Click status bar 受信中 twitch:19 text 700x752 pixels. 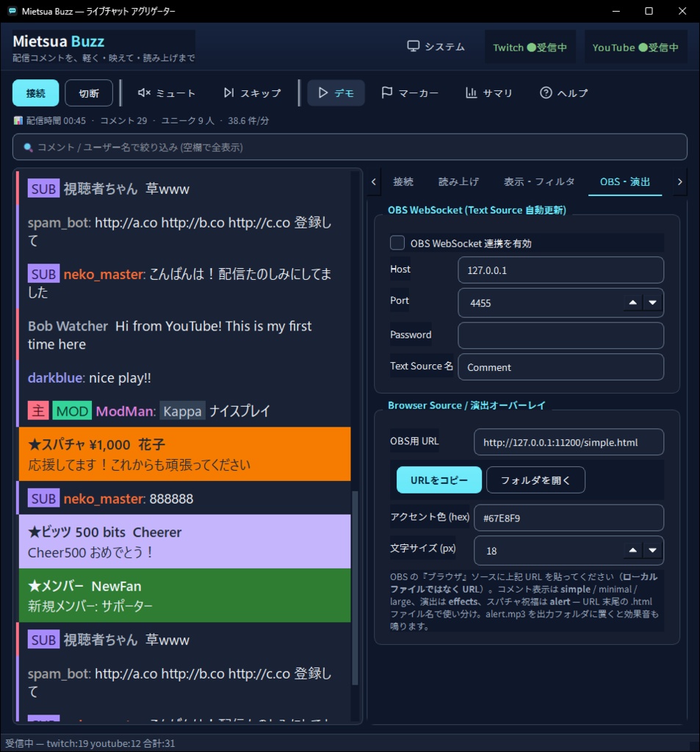[90, 743]
